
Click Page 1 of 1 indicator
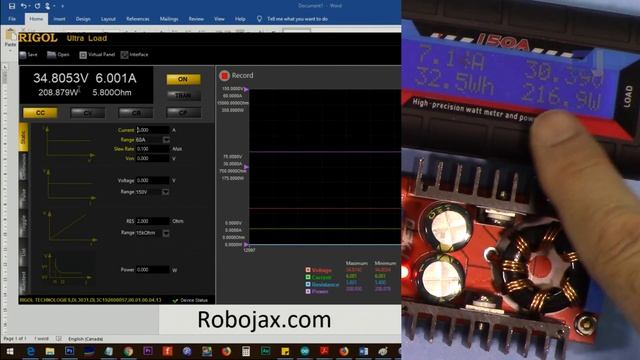(15, 339)
